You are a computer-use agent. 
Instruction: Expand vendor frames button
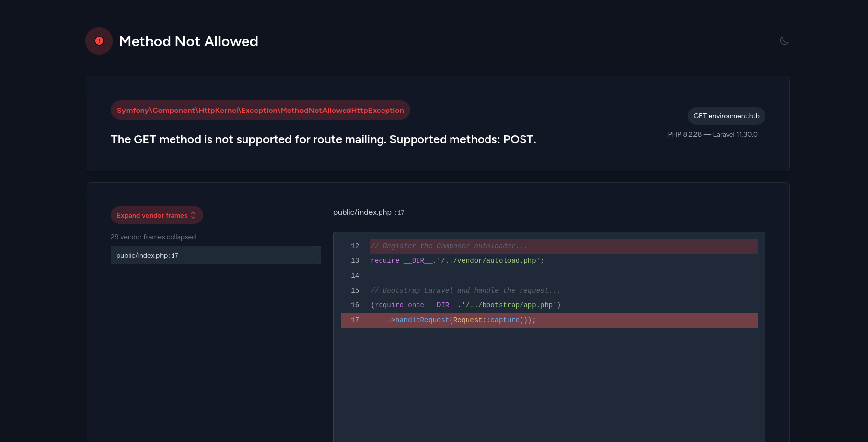pyautogui.click(x=157, y=215)
